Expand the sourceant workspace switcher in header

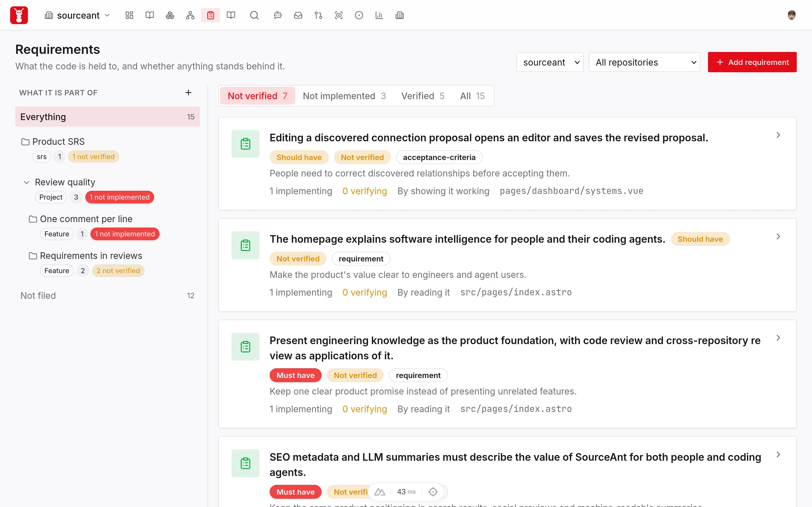[77, 16]
